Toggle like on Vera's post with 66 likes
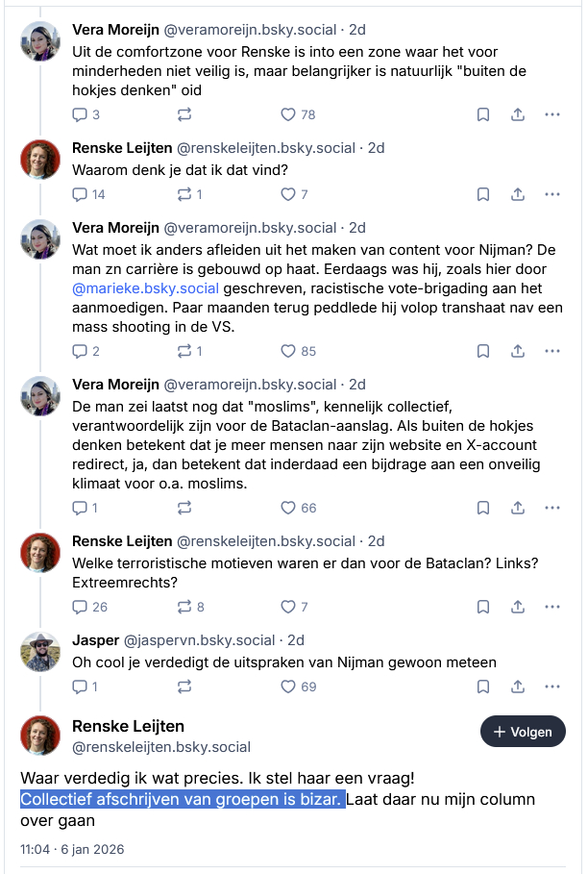 [287, 508]
